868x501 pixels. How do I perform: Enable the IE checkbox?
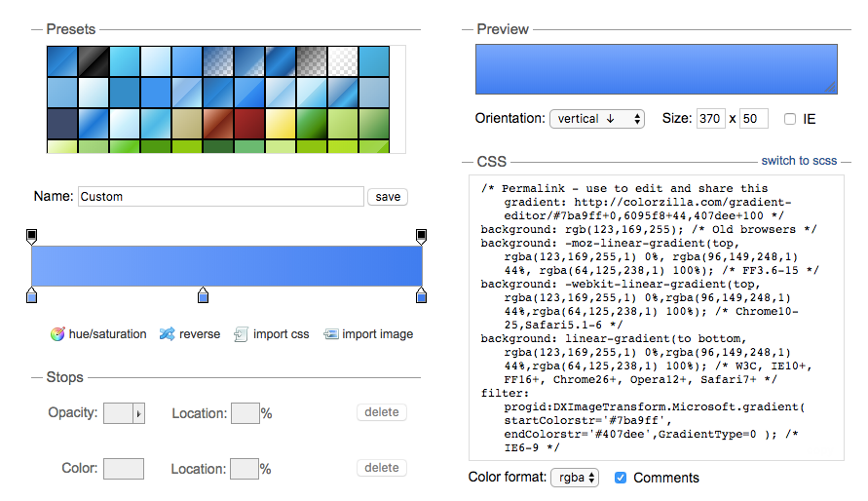point(790,119)
